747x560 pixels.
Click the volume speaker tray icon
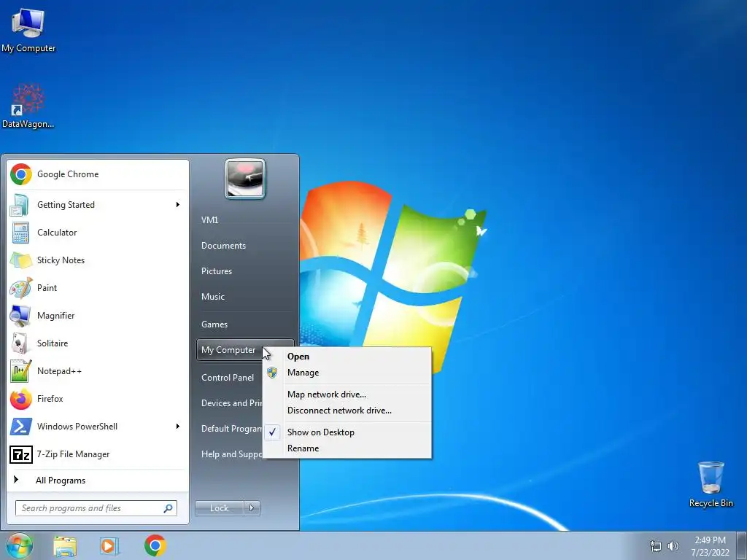(673, 546)
